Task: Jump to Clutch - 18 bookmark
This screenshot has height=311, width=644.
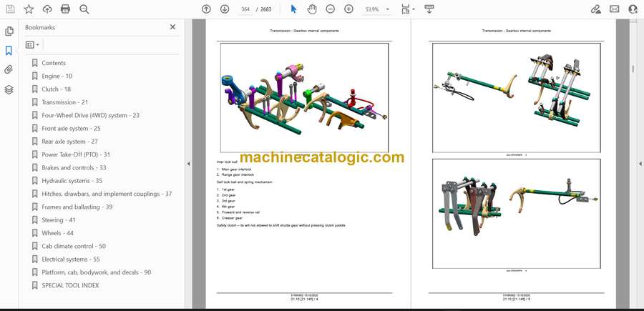Action: [x=56, y=89]
